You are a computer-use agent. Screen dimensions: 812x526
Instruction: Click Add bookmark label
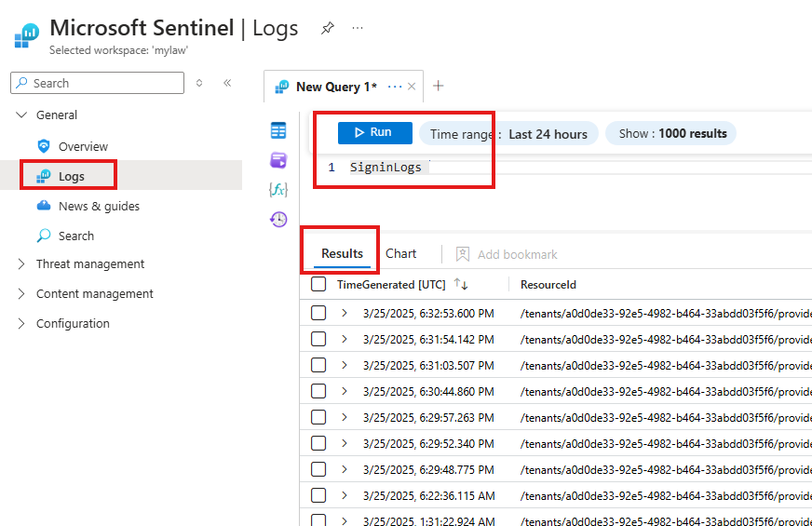pyautogui.click(x=518, y=255)
